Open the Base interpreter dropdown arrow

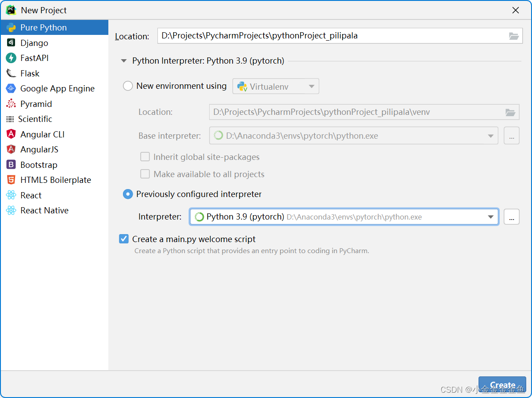point(490,136)
